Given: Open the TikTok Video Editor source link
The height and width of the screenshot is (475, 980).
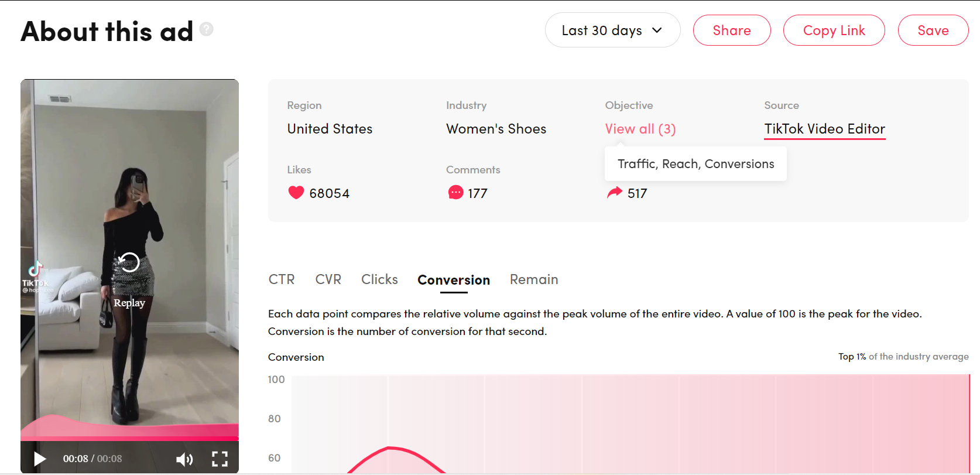Looking at the screenshot, I should pos(824,129).
